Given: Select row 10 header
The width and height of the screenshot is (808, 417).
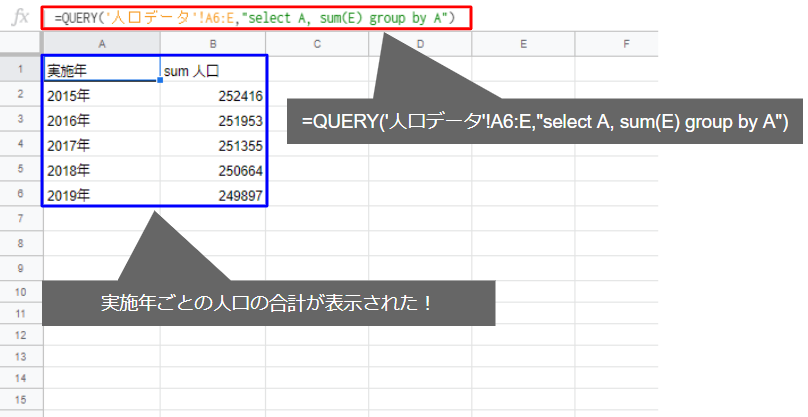Looking at the screenshot, I should point(21,292).
